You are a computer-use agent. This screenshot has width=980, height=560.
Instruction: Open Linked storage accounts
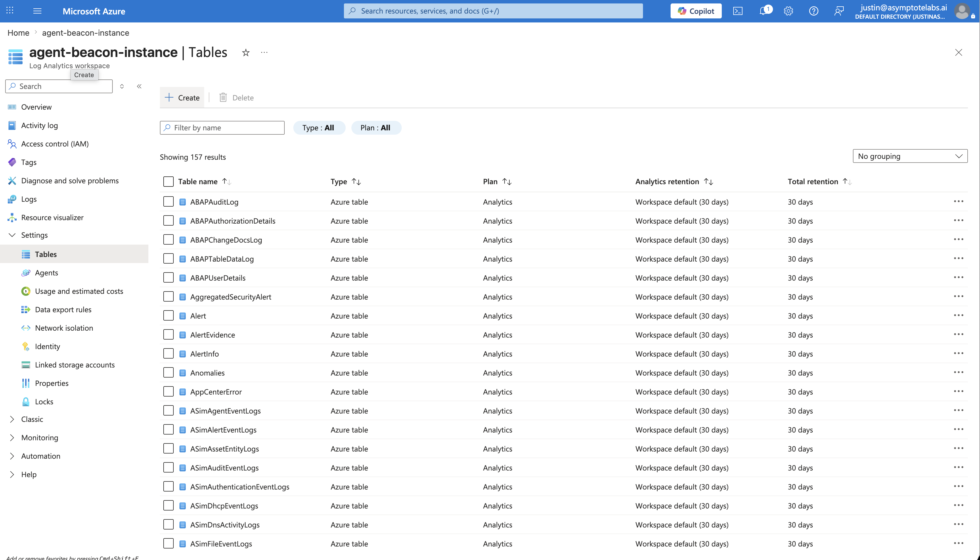click(x=74, y=365)
